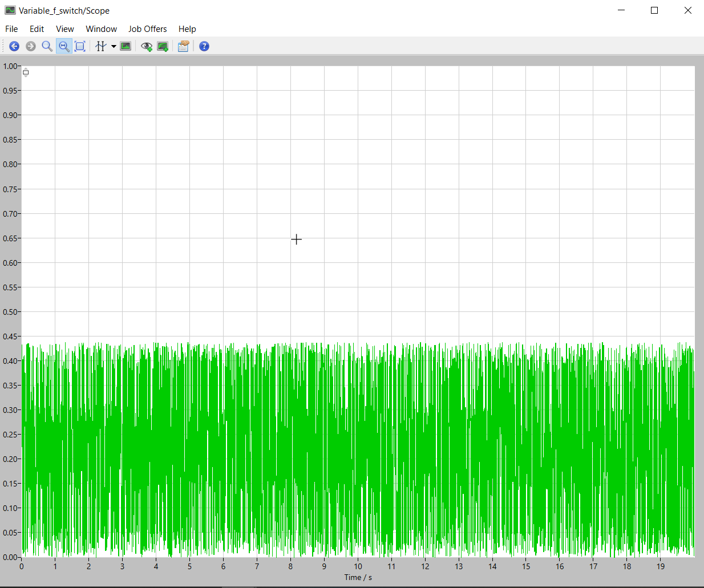704x588 pixels.
Task: Show the Fourier spectrum analysis
Action: [126, 46]
